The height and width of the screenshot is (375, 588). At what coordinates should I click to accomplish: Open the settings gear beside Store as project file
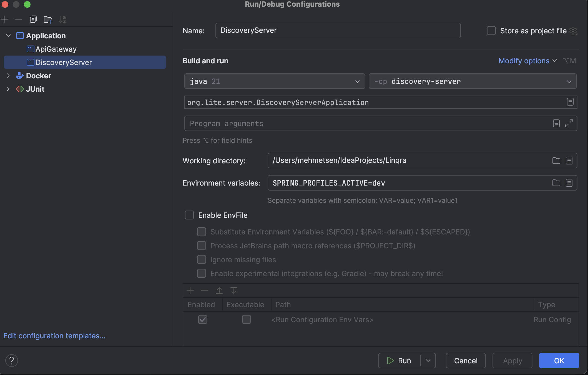coord(574,31)
